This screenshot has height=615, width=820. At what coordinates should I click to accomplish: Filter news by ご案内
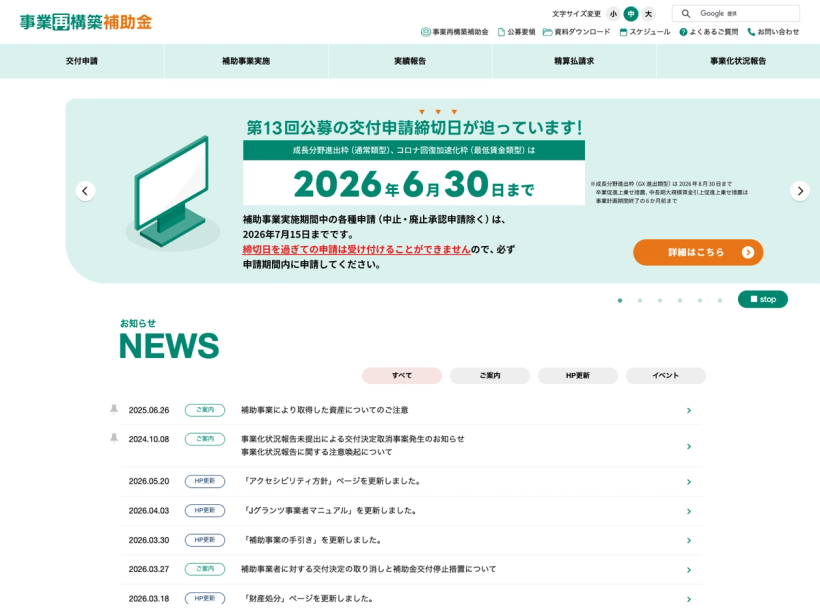pos(489,375)
